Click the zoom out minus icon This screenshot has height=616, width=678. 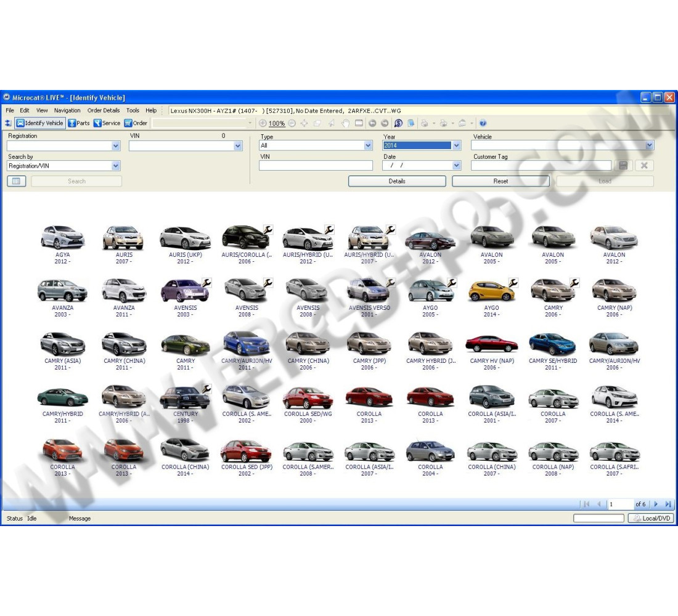[292, 123]
